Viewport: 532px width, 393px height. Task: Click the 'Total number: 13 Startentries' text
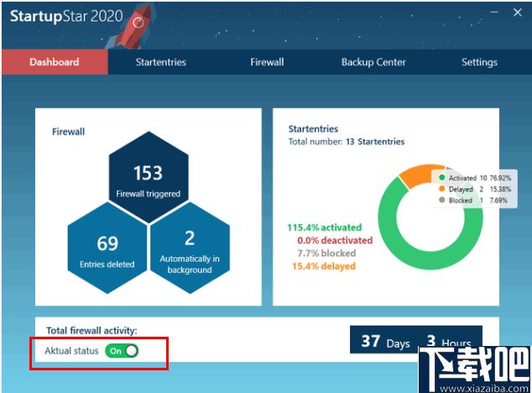(x=347, y=142)
